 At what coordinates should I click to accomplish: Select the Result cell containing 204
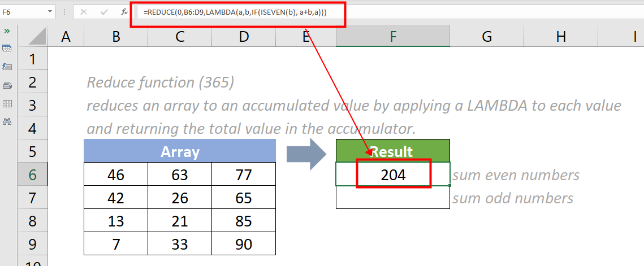[393, 175]
